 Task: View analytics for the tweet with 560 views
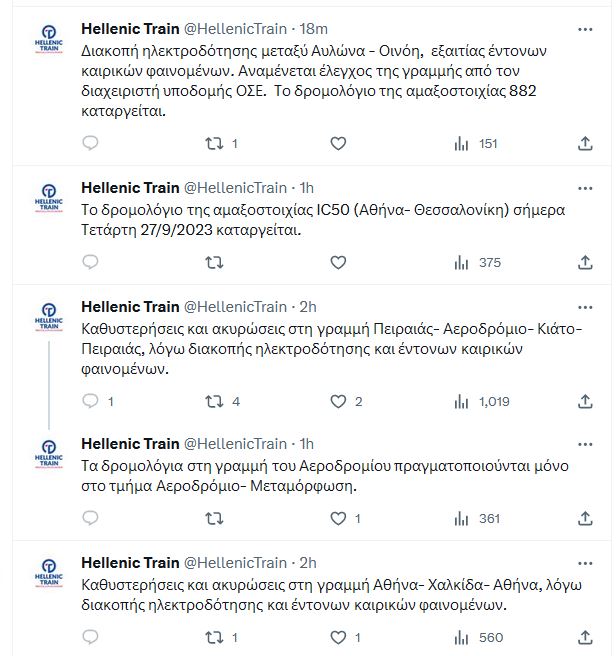coord(476,637)
